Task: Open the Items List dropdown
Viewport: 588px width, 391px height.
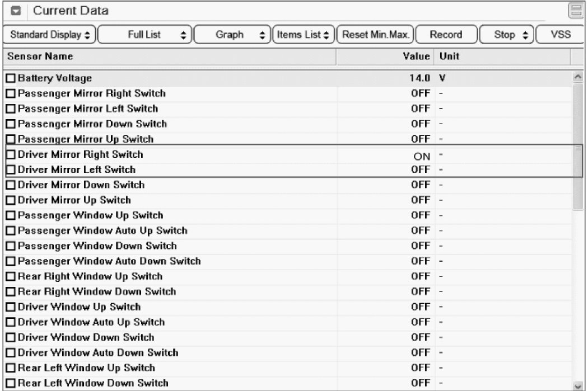Action: 304,35
